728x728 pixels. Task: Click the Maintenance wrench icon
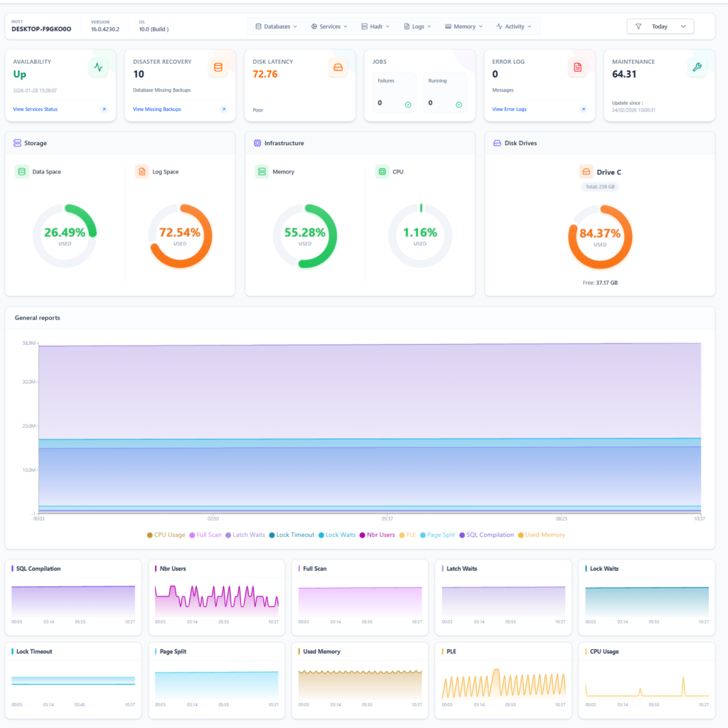coord(697,68)
